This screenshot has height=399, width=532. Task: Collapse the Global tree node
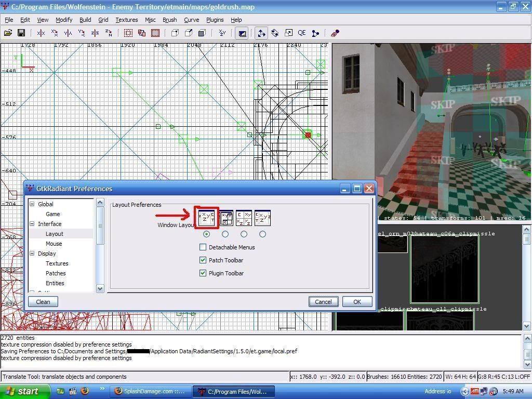(x=32, y=204)
